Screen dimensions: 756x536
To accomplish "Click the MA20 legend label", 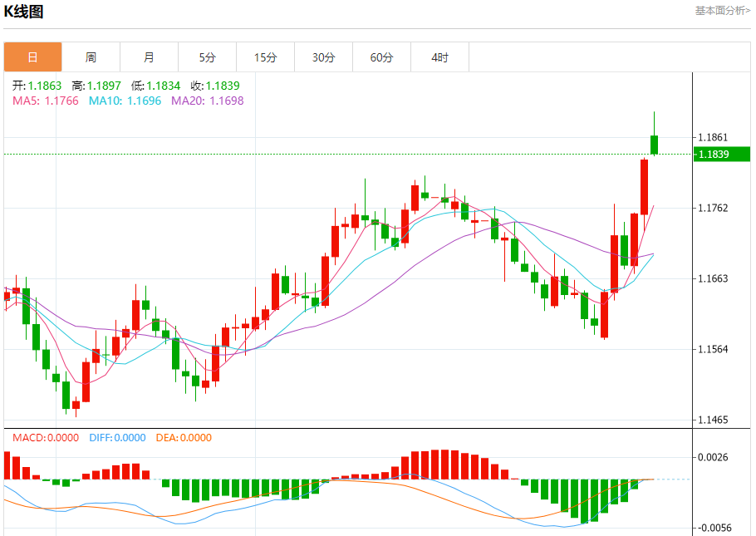I will click(x=207, y=101).
